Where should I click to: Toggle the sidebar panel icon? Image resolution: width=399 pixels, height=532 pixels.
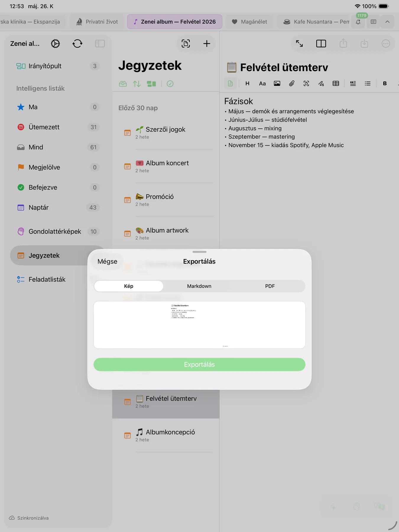pos(100,44)
